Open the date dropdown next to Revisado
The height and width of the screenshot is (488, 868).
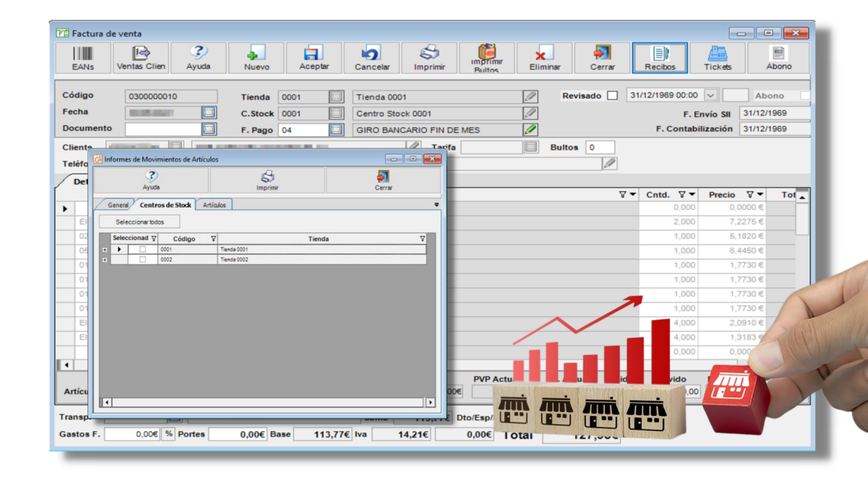pyautogui.click(x=711, y=96)
